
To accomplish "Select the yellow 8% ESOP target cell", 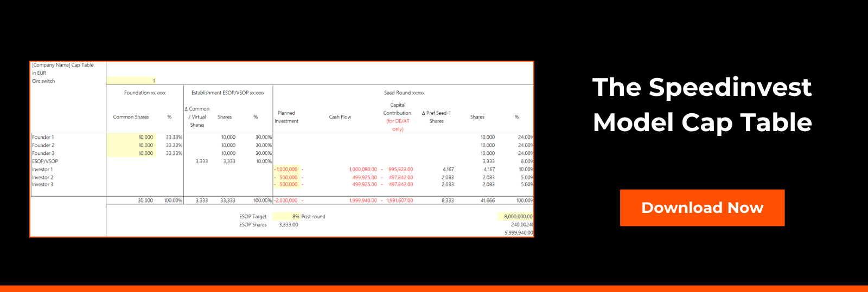I will pos(286,217).
